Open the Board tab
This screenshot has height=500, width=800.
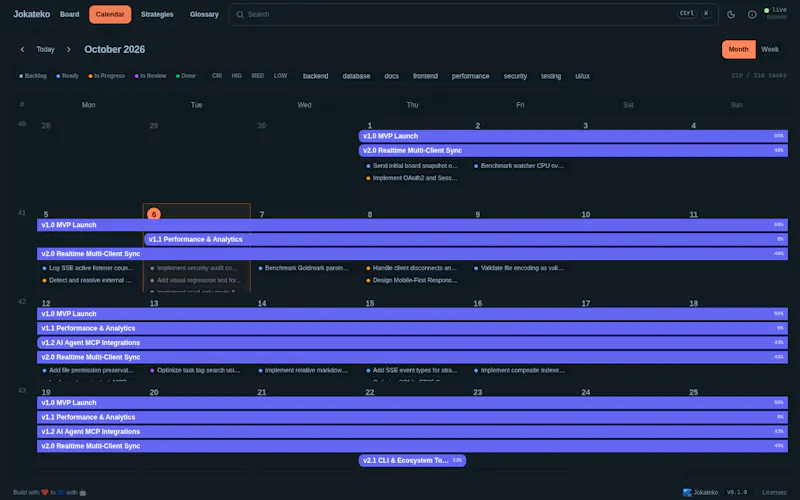point(69,14)
